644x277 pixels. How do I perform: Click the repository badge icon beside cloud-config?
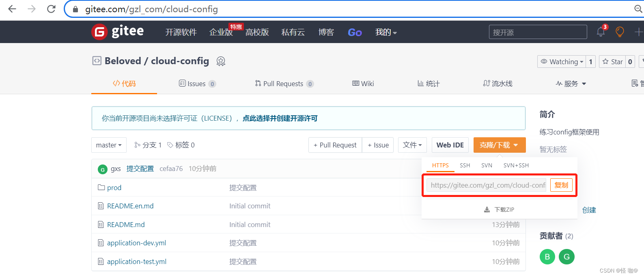tap(221, 61)
